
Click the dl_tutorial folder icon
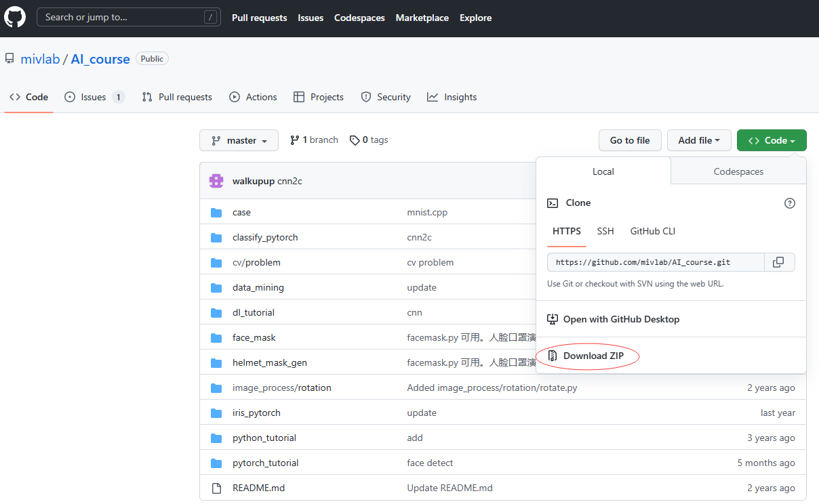[x=216, y=313]
